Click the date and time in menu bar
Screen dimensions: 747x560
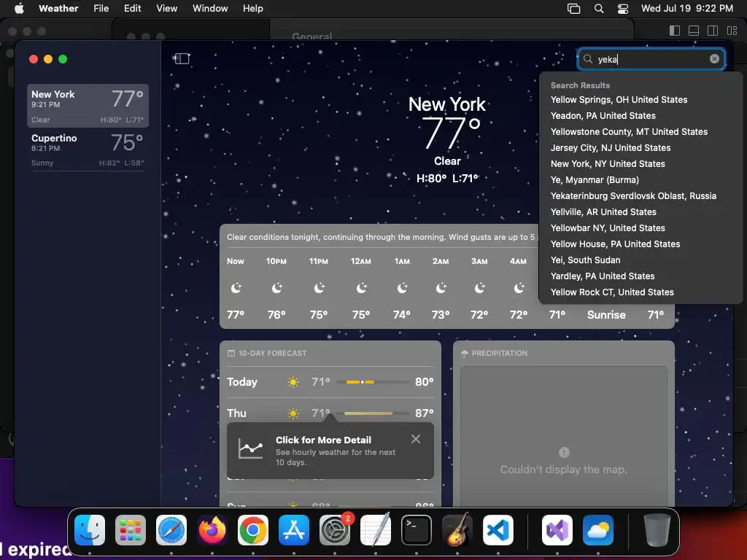pos(687,8)
